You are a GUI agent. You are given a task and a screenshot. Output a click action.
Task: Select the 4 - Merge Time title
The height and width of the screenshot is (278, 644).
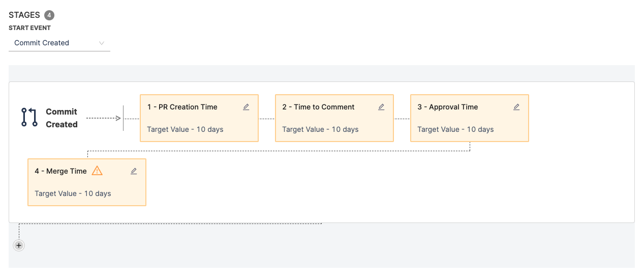point(60,171)
